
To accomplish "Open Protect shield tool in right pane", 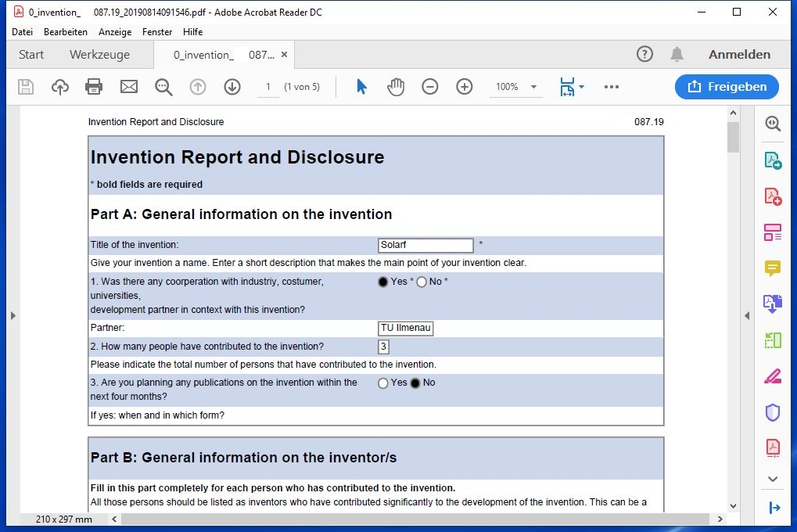I will coord(773,412).
